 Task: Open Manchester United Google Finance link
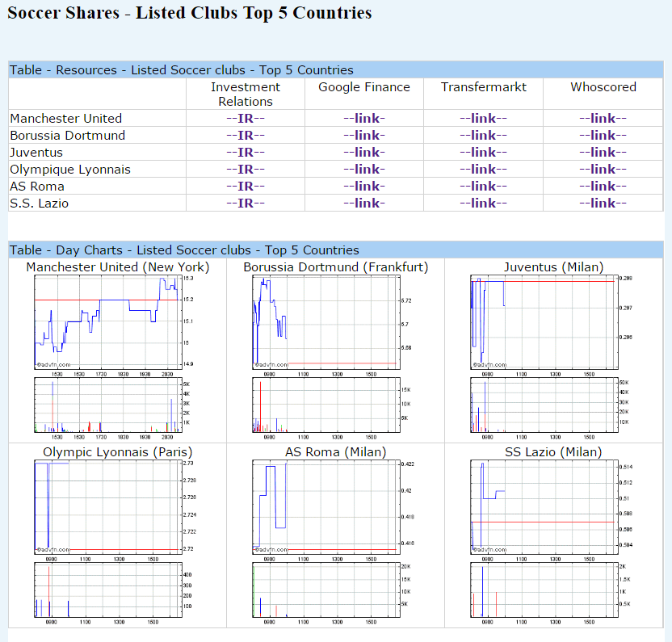[x=364, y=118]
